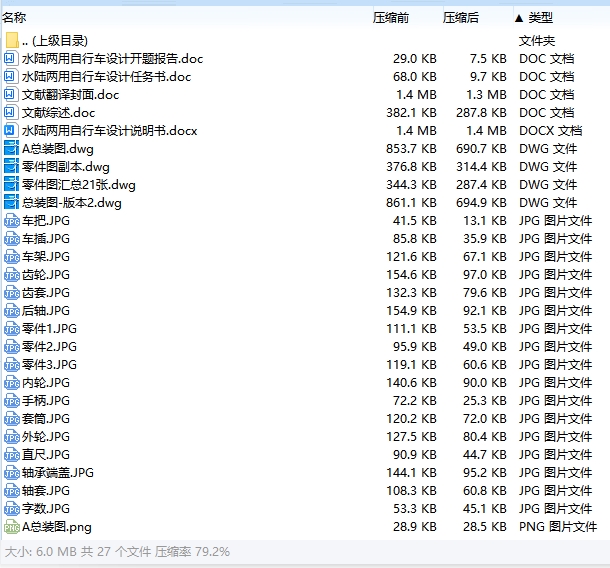Select file name A总装图.dwg

[58, 149]
